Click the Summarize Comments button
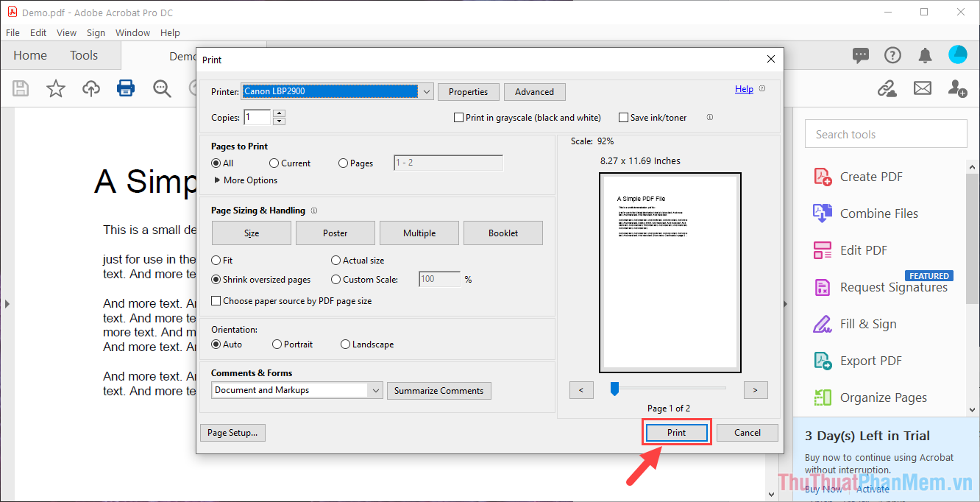 pyautogui.click(x=439, y=391)
